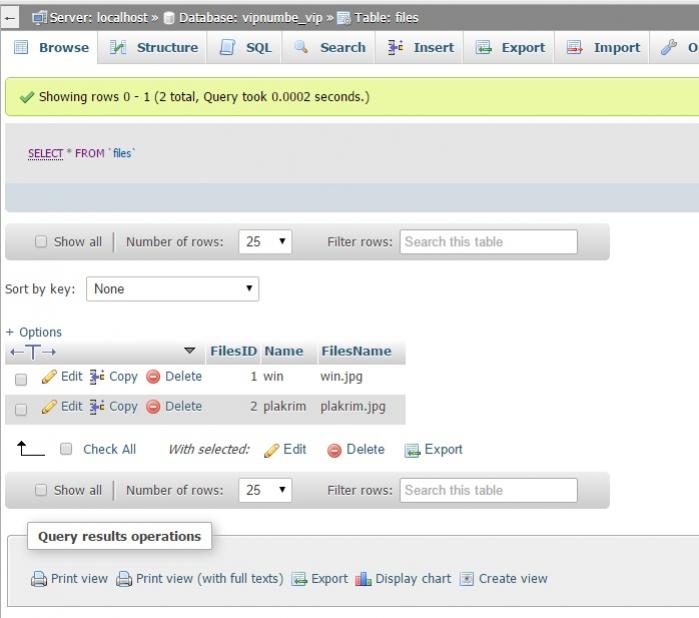Click With selected red Delete icon
The height and width of the screenshot is (618, 699).
tap(334, 450)
